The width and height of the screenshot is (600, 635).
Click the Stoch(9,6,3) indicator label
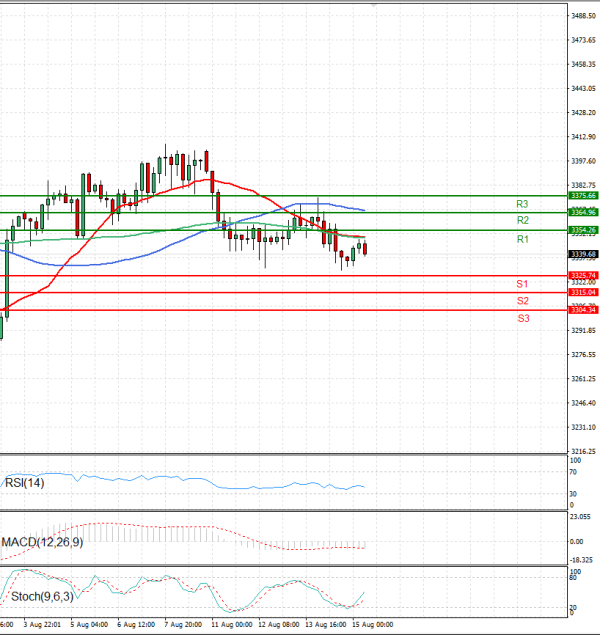point(43,597)
